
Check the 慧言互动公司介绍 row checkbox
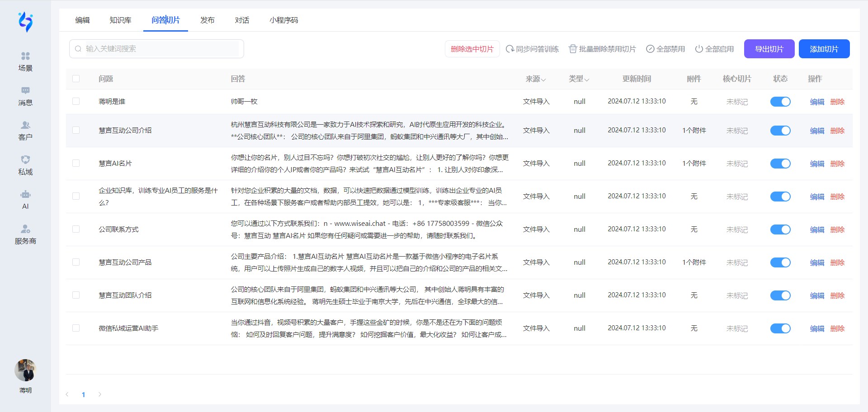[x=76, y=130]
